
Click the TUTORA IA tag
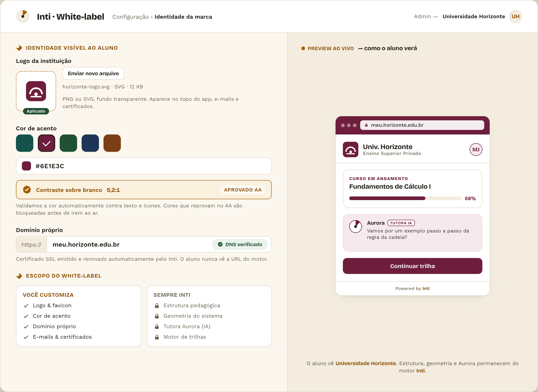click(401, 223)
